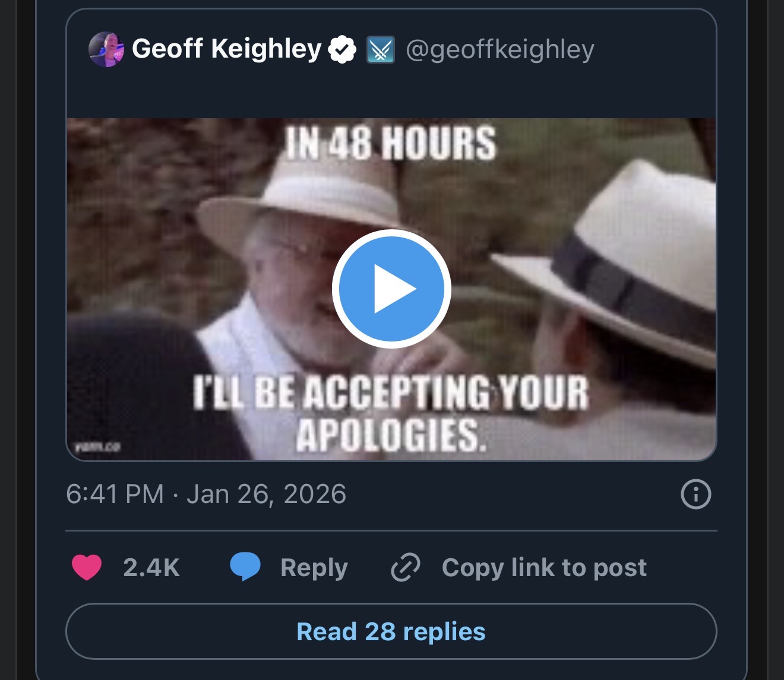784x680 pixels.
Task: Click the blue reply speech bubble icon
Action: pos(245,567)
